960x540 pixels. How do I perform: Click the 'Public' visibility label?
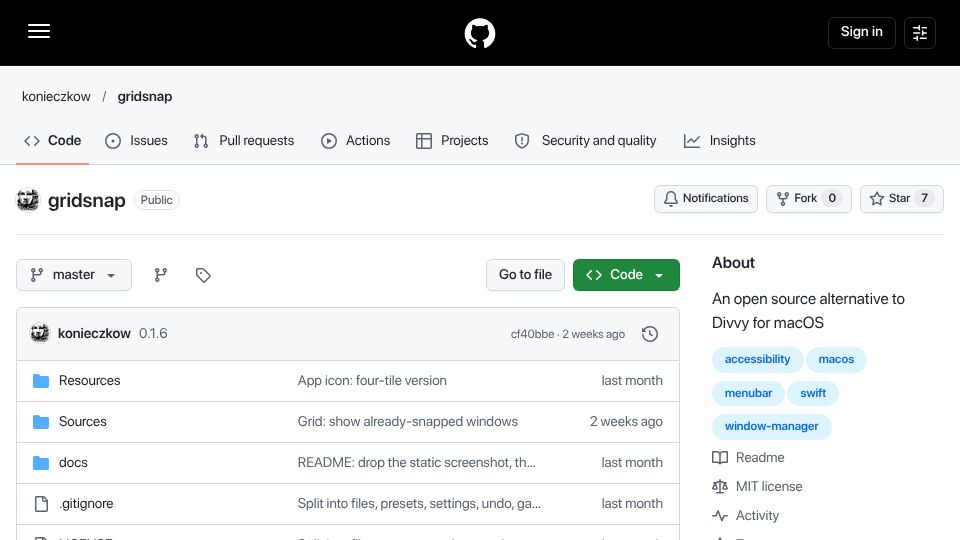coord(157,200)
